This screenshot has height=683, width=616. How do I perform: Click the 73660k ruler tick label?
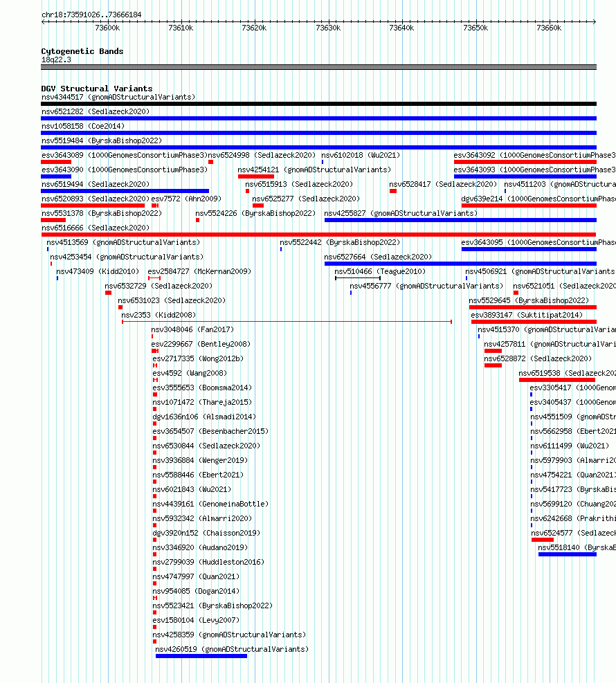(x=549, y=28)
